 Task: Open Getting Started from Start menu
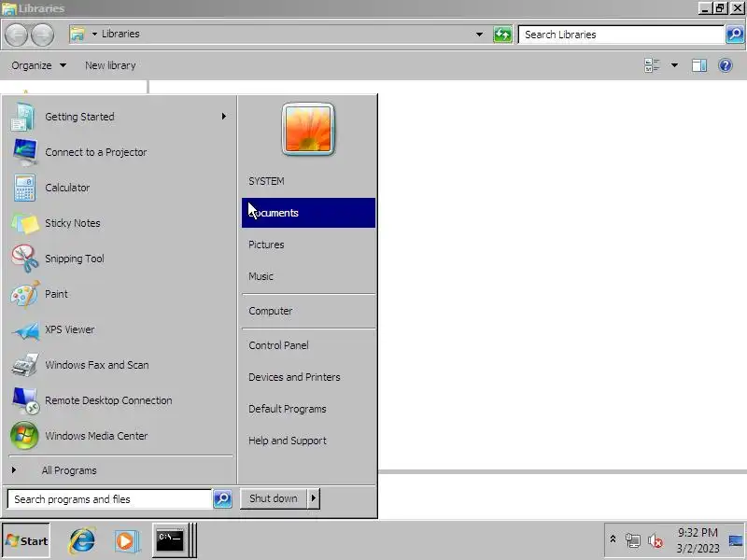click(x=119, y=117)
